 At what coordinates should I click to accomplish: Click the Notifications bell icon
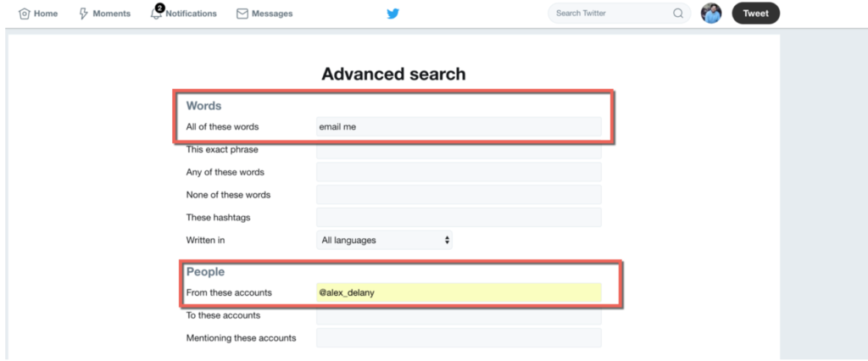pos(156,14)
